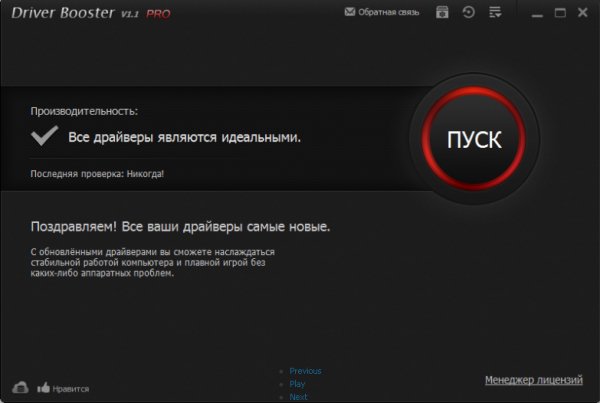
Task: Click the Нравится thumbs-up icon
Action: click(44, 388)
